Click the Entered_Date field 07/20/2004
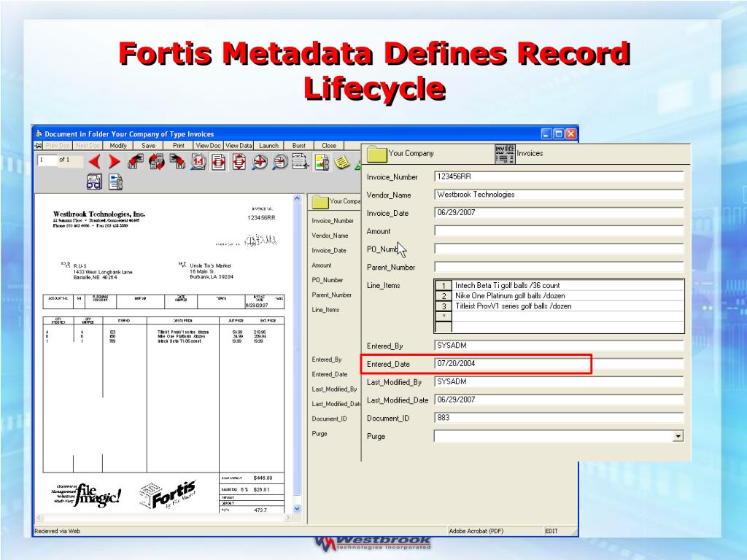 [x=559, y=364]
